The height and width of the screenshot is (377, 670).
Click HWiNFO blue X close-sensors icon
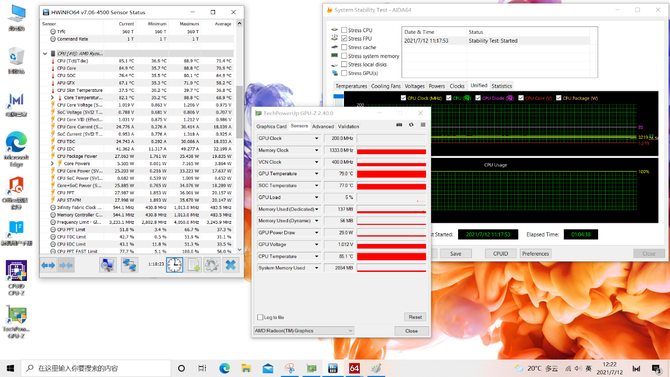coord(230,265)
